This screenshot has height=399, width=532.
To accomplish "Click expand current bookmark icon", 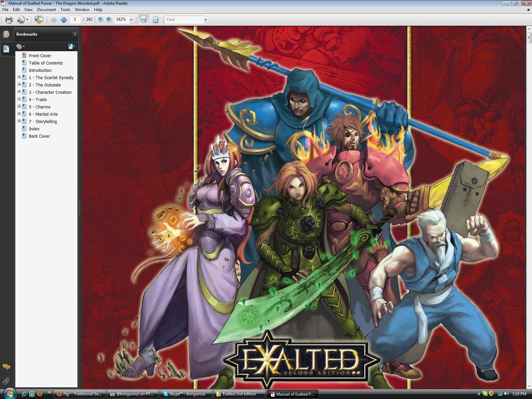I will click(71, 47).
